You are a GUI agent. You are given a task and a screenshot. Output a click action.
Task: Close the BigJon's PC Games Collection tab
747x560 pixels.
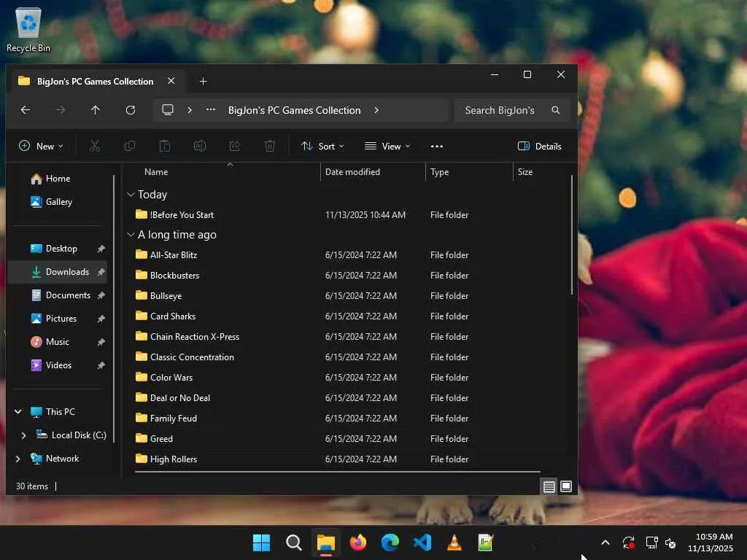pos(171,81)
